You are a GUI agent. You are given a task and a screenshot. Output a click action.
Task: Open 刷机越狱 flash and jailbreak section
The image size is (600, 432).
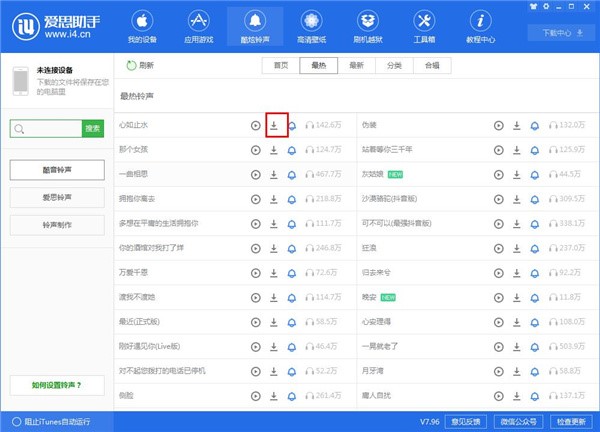(x=368, y=26)
